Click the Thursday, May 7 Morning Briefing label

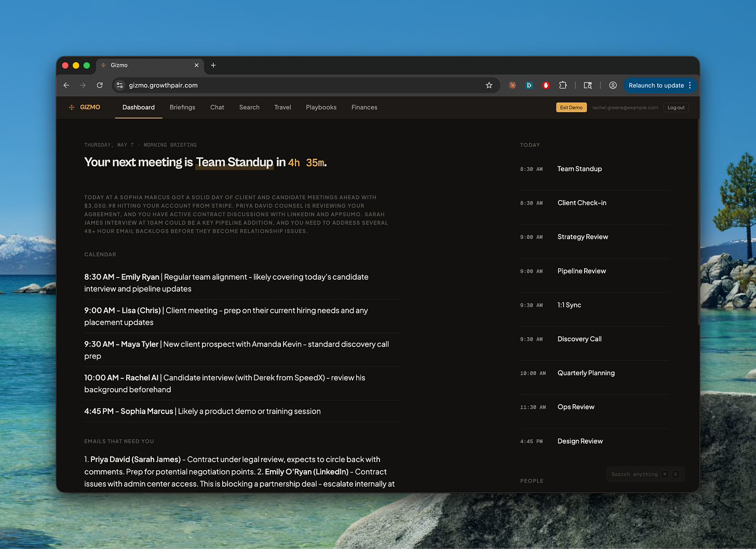pyautogui.click(x=140, y=145)
